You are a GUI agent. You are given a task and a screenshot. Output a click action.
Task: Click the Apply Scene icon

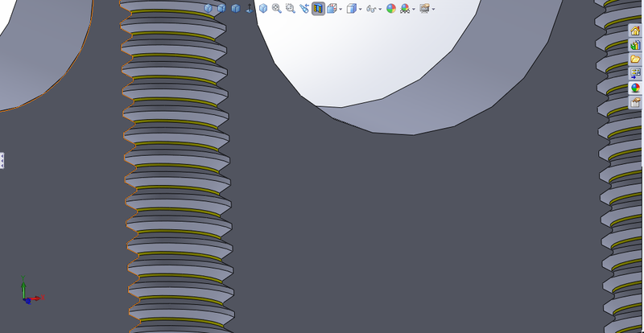pos(405,9)
